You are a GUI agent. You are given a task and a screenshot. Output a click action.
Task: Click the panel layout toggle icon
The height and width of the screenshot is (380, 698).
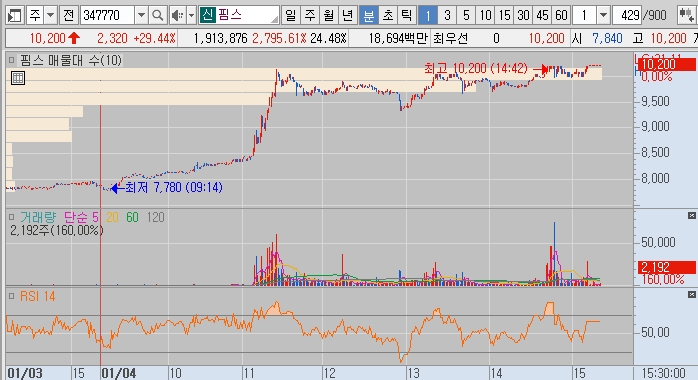pyautogui.click(x=15, y=16)
